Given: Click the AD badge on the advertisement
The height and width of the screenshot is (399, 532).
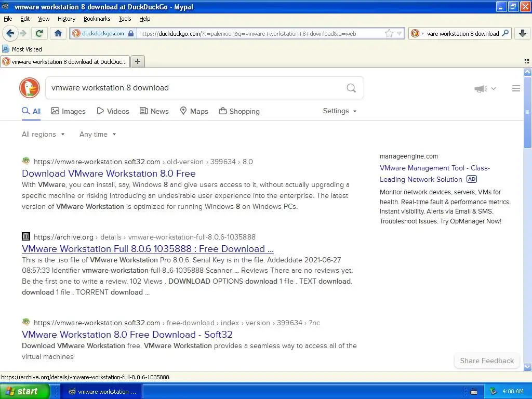Looking at the screenshot, I should (x=472, y=179).
